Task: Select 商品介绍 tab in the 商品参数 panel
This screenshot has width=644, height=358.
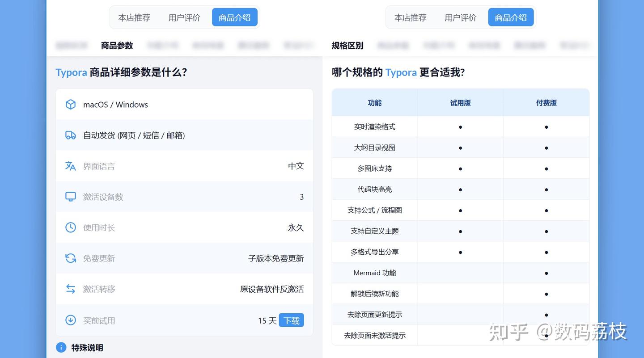Action: pyautogui.click(x=235, y=17)
